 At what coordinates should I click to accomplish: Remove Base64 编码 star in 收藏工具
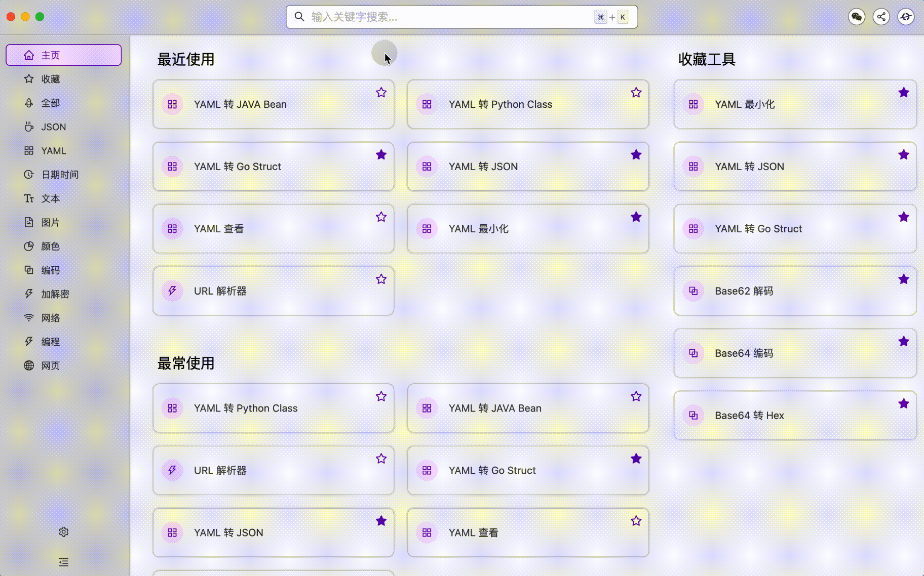[x=904, y=342]
